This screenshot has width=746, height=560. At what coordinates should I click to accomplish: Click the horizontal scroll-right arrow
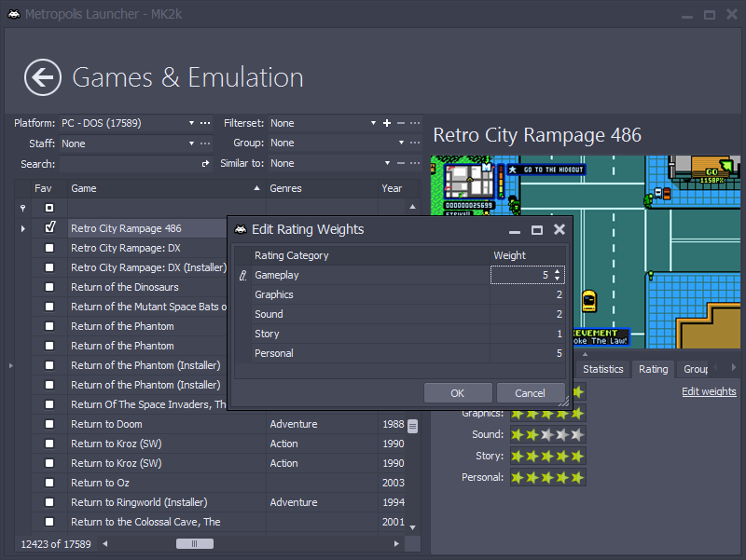pos(396,544)
